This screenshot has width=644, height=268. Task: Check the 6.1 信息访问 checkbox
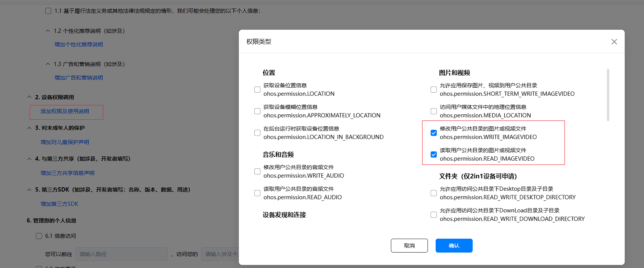pos(39,236)
